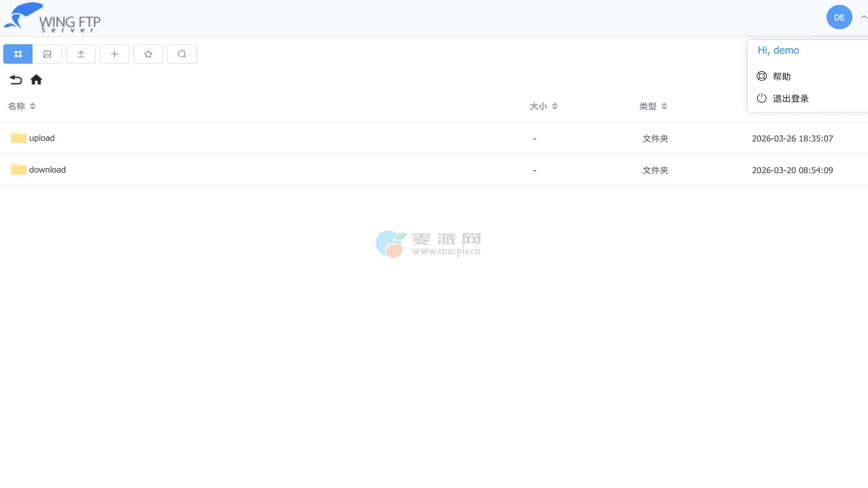The height and width of the screenshot is (488, 868).
Task: Open favorites with the star icon
Action: click(x=148, y=54)
